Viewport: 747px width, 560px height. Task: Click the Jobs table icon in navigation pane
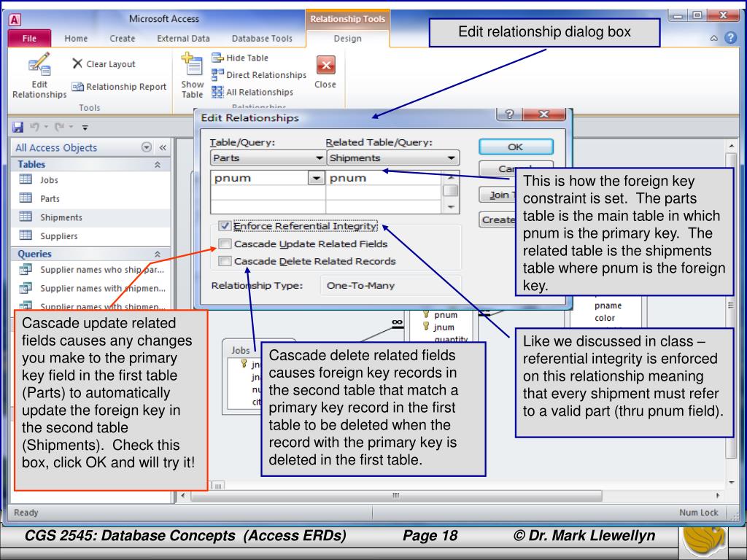pos(26,179)
